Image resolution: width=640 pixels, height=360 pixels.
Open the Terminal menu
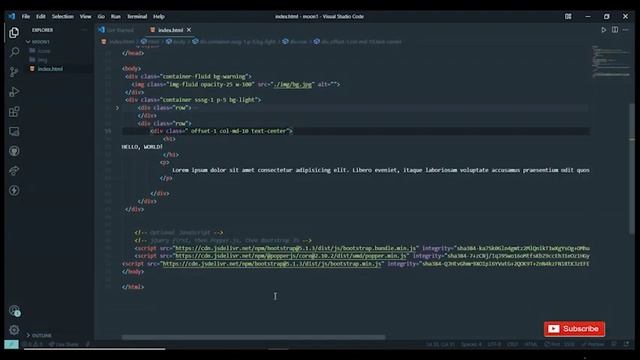tap(137, 16)
